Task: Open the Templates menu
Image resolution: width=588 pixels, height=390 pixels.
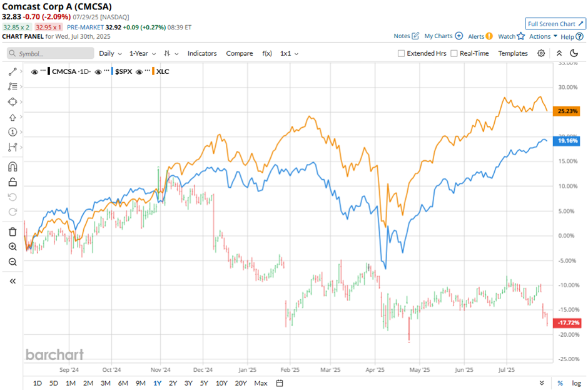Action: (513, 53)
